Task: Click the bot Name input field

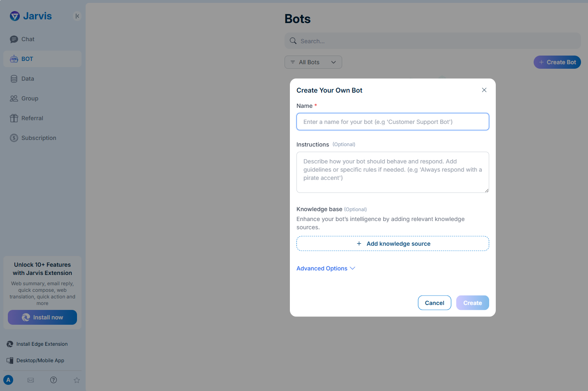Action: tap(392, 121)
